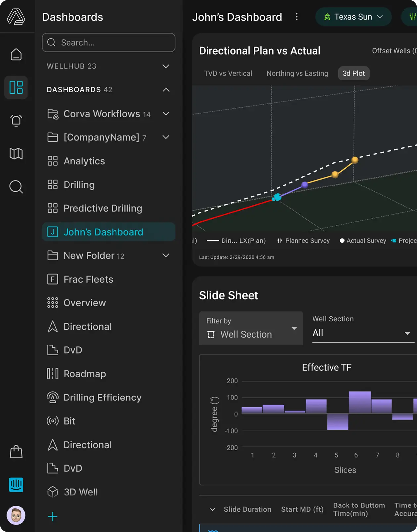Screen dimensions: 417x532
Task: Open the Predictive Drilling dashboard
Action: [x=103, y=208]
